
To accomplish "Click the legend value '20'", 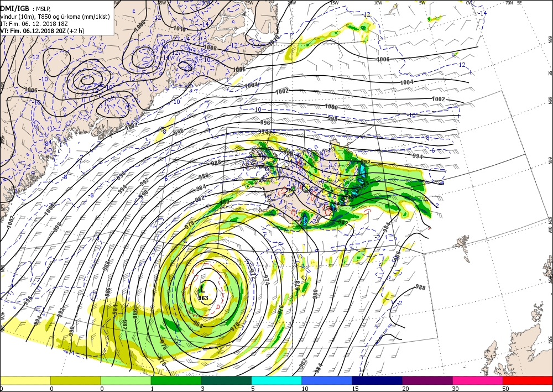I will [x=405, y=389].
